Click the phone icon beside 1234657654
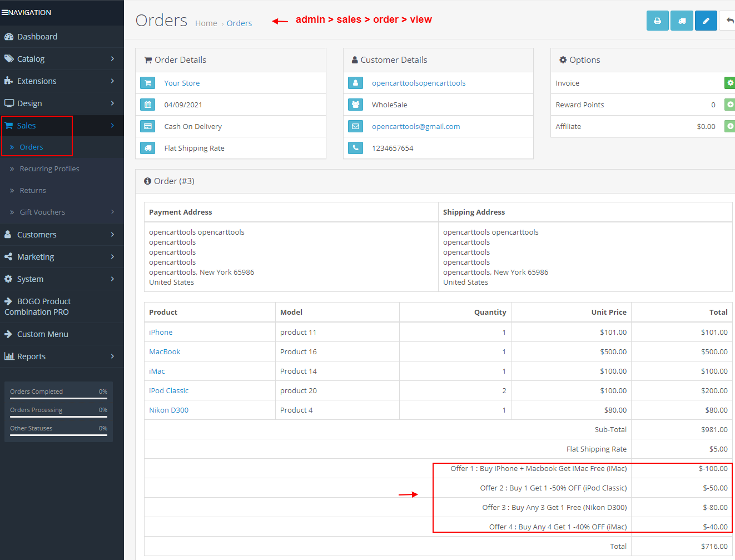Screen dimensions: 735x560 tap(355, 148)
